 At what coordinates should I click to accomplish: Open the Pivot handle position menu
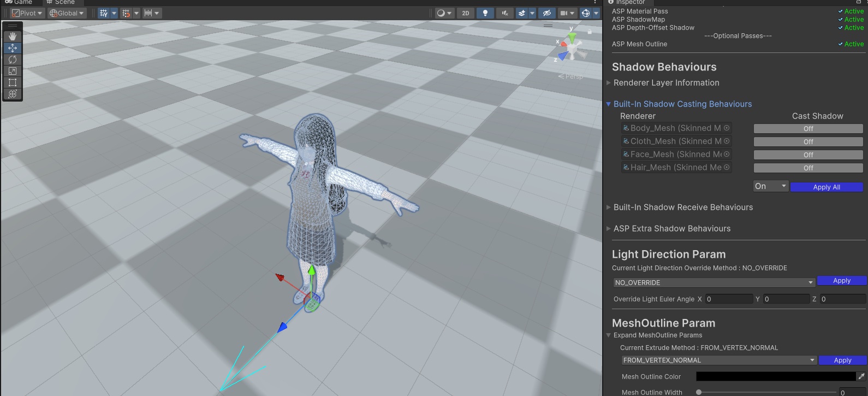[x=27, y=13]
